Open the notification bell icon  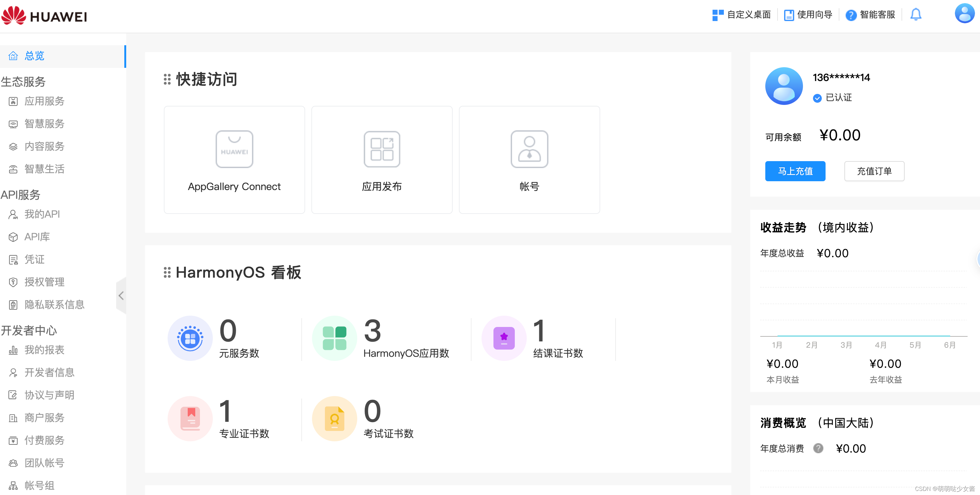(916, 14)
